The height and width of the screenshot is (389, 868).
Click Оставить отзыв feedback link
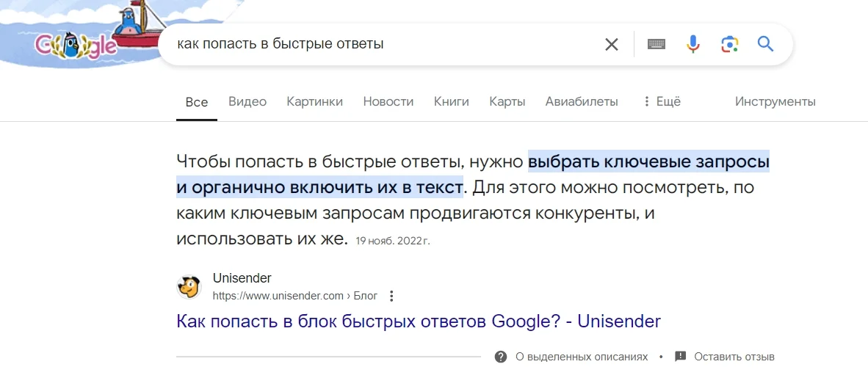tap(734, 357)
